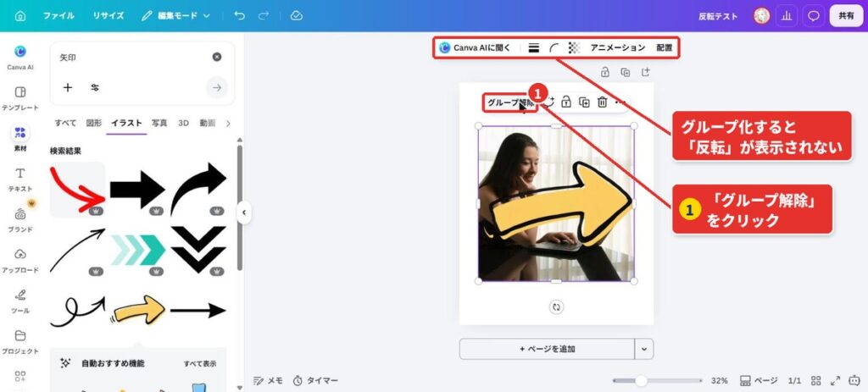868x392 pixels.
Task: Click the plus add icon in search box
Action: [68, 87]
